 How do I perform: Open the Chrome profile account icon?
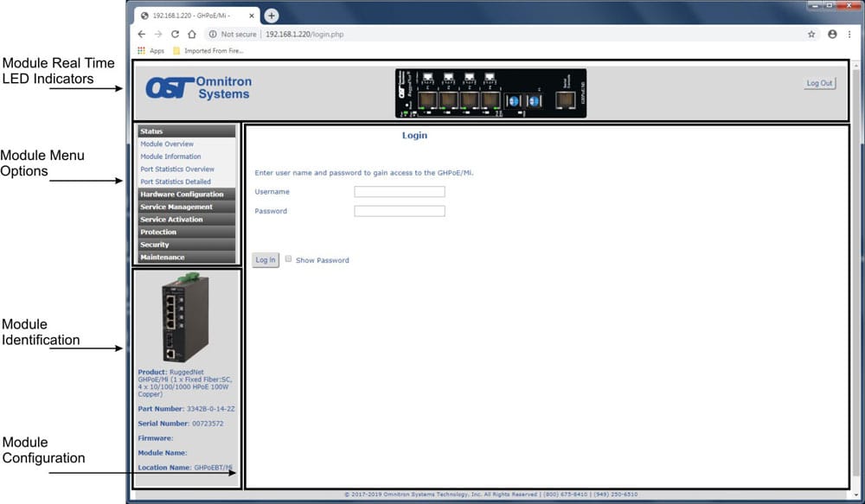tap(832, 35)
